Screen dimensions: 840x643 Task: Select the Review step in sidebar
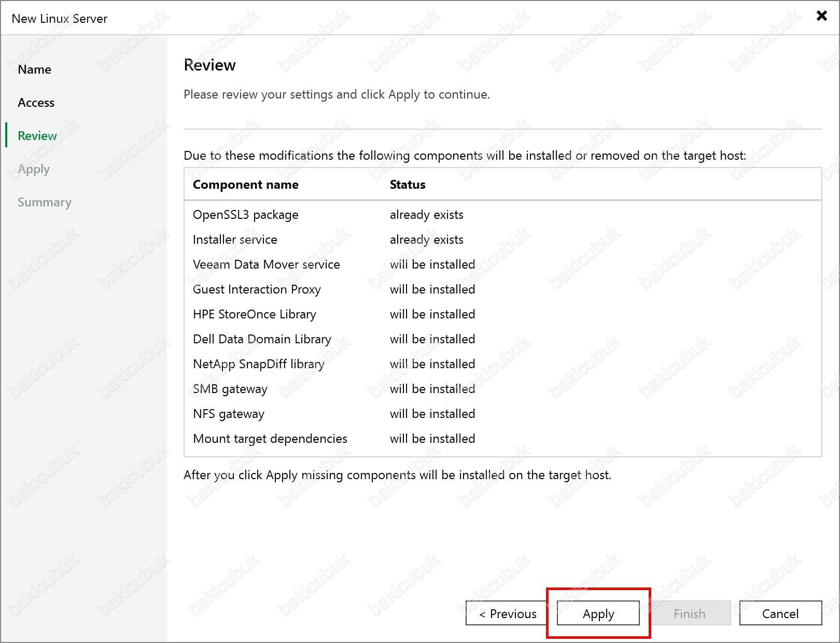point(37,136)
